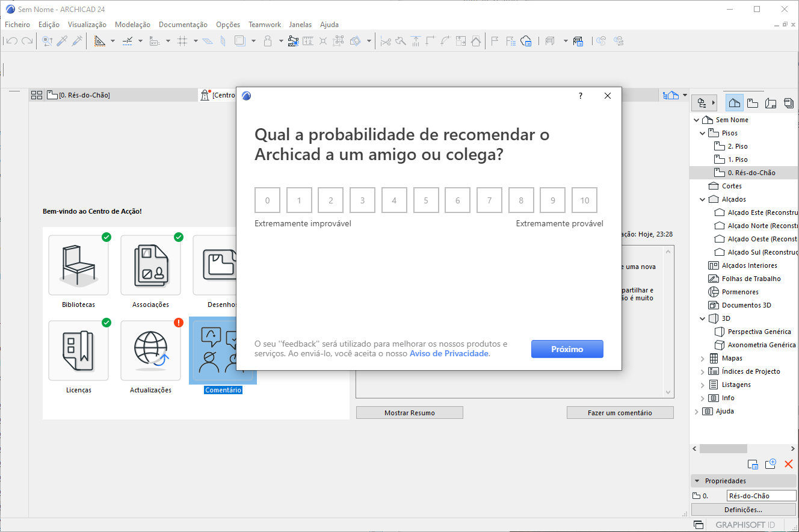The image size is (799, 532).
Task: Select rating 4 in the survey
Action: (394, 200)
